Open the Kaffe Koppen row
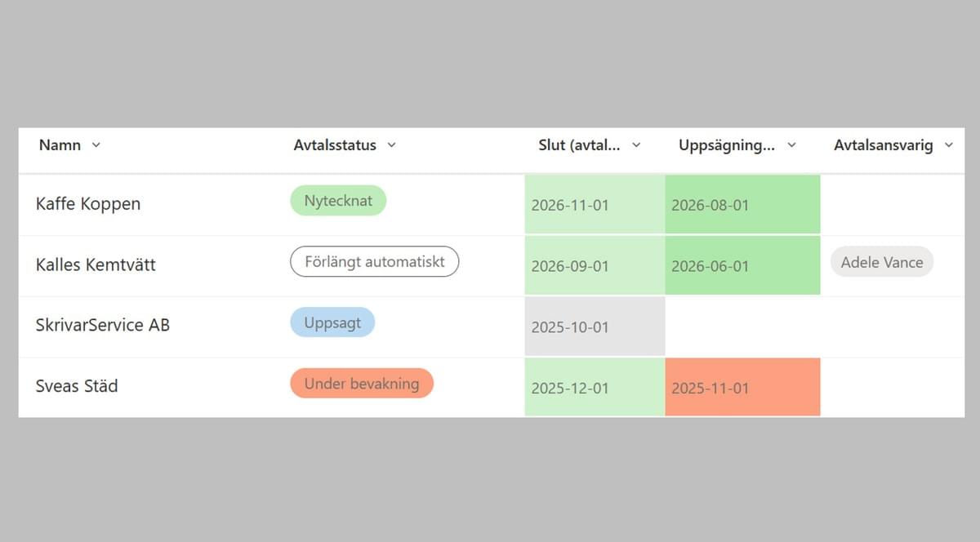 (x=88, y=204)
